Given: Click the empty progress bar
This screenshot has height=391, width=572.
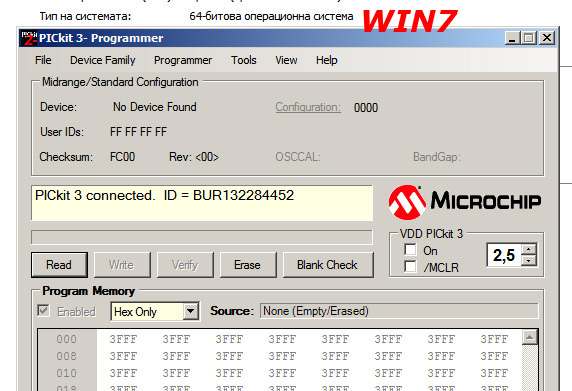Looking at the screenshot, I should coord(202,237).
